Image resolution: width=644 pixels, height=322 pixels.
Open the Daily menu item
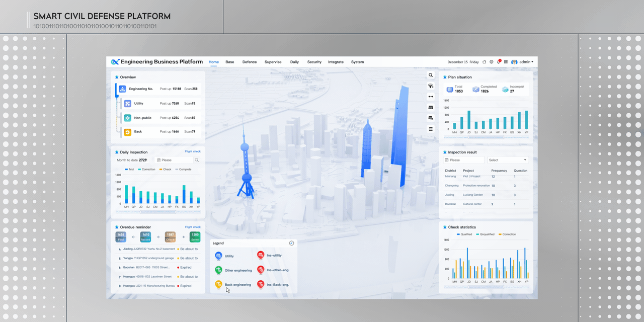[294, 62]
